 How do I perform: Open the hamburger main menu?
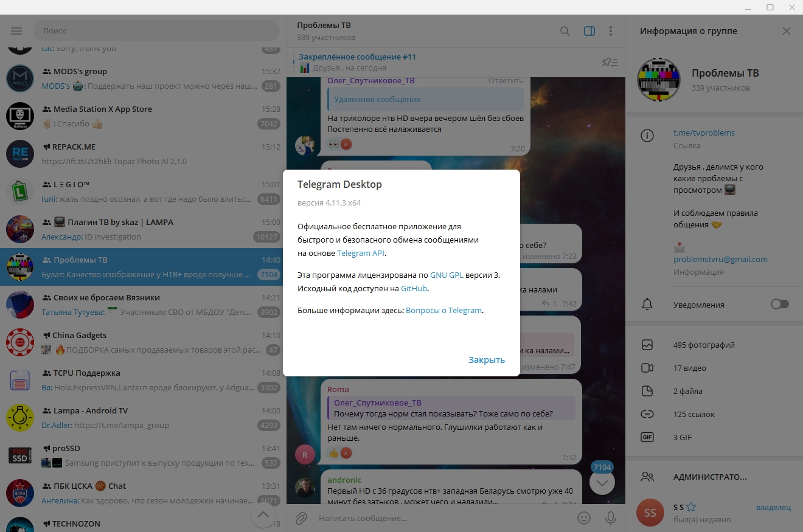coord(16,31)
